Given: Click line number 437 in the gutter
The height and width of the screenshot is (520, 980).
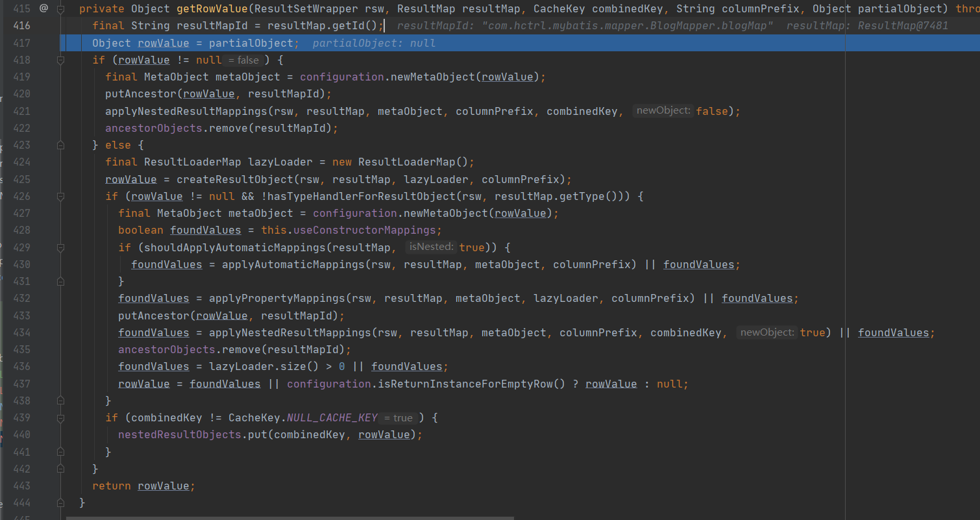Looking at the screenshot, I should (21, 384).
